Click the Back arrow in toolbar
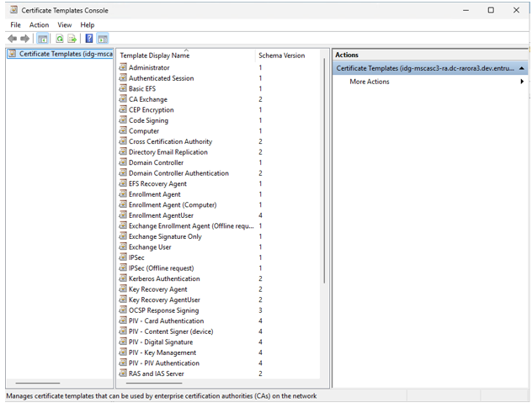Image resolution: width=532 pixels, height=408 pixels. (12, 39)
